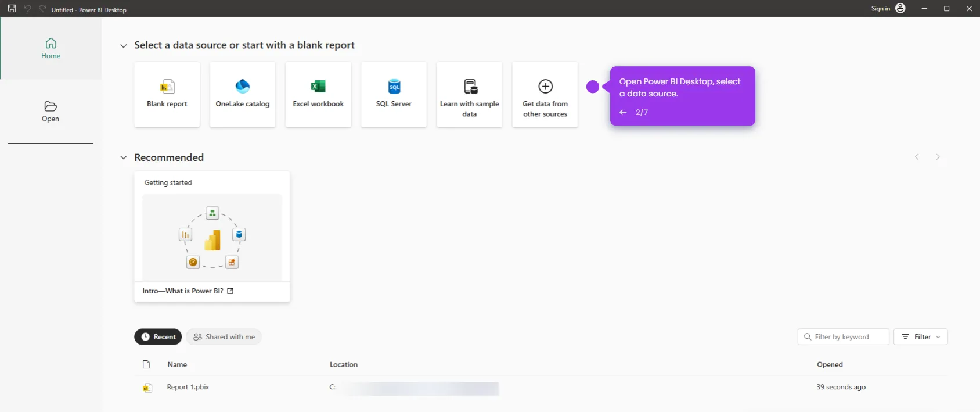Click the 39 seconds ago cell
This screenshot has height=412, width=980.
point(841,387)
